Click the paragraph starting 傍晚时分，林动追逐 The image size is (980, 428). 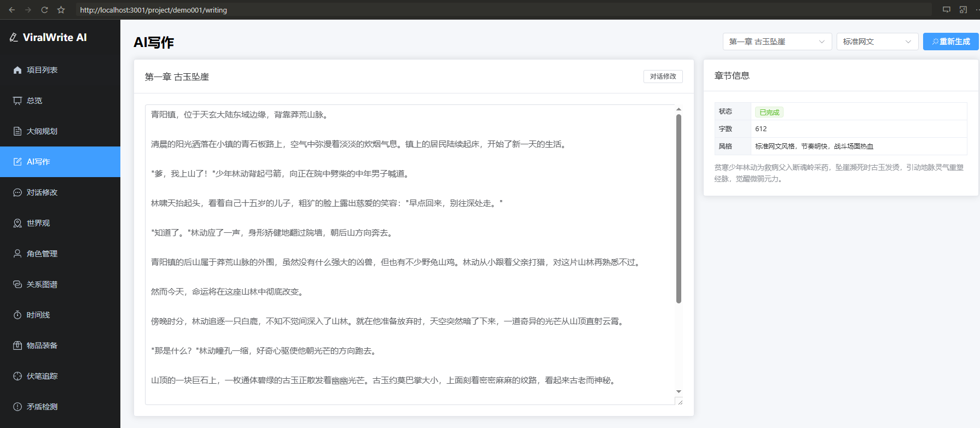(388, 321)
